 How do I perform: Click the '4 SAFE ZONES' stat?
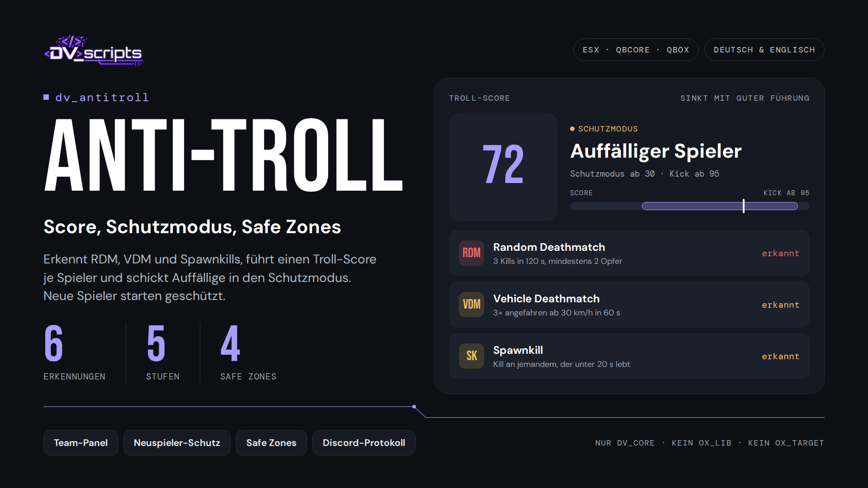(x=248, y=353)
